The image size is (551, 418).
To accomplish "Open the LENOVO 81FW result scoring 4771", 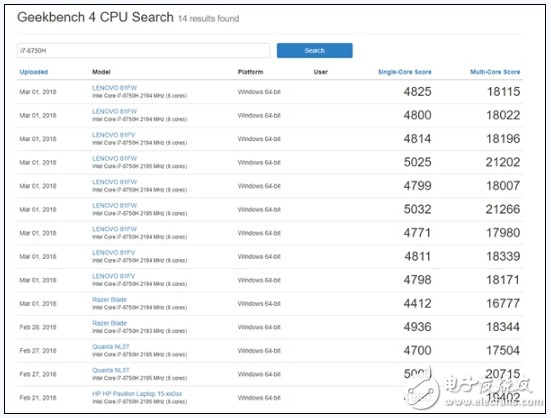I will [115, 229].
